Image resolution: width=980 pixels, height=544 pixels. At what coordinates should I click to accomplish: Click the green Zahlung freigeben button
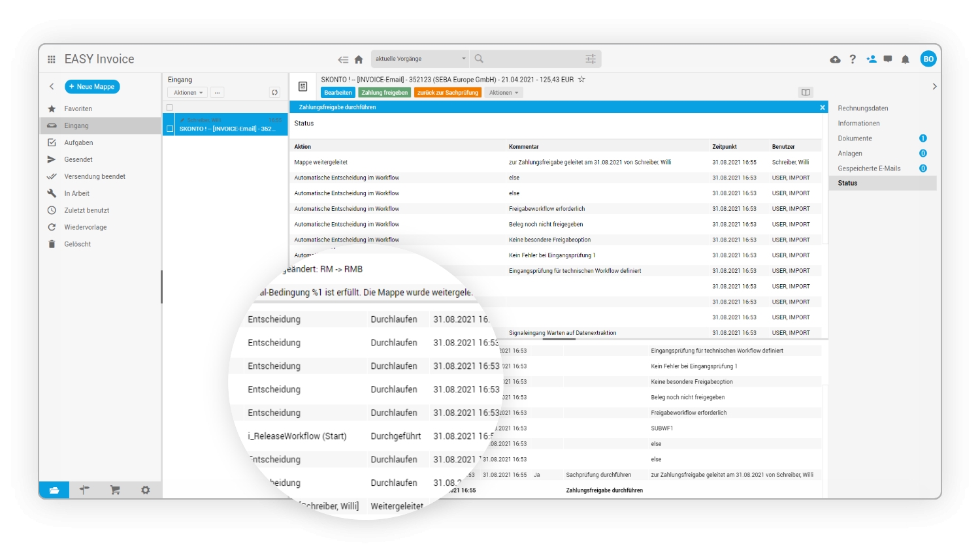point(385,93)
